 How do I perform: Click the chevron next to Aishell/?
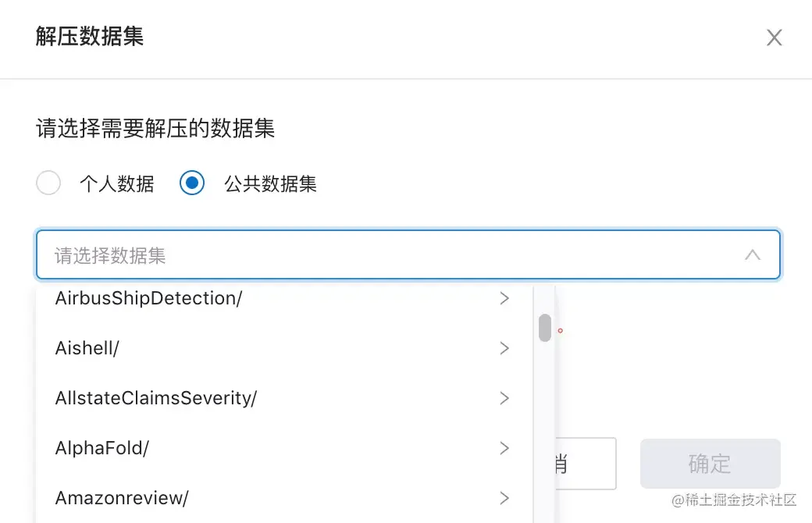(x=504, y=348)
